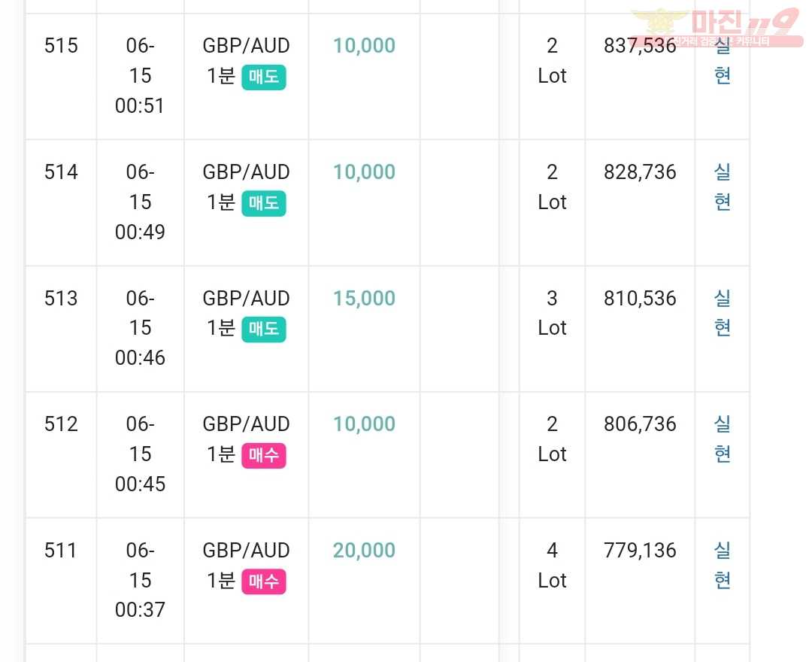Click the 매수 badge in row 511
This screenshot has width=812, height=662.
[x=264, y=582]
